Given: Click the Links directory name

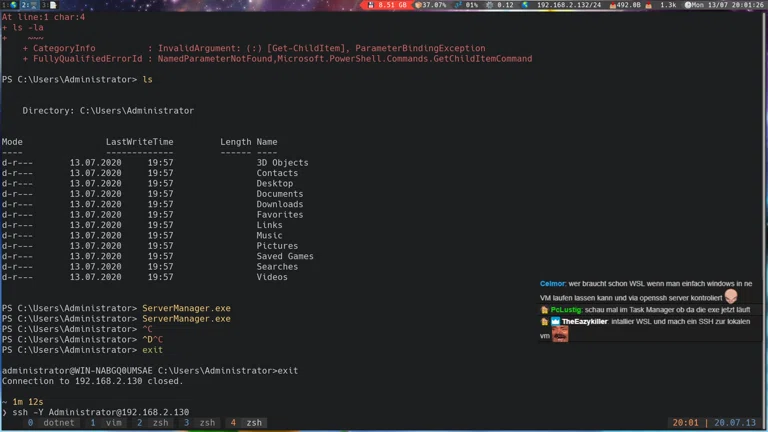Looking at the screenshot, I should click(269, 225).
